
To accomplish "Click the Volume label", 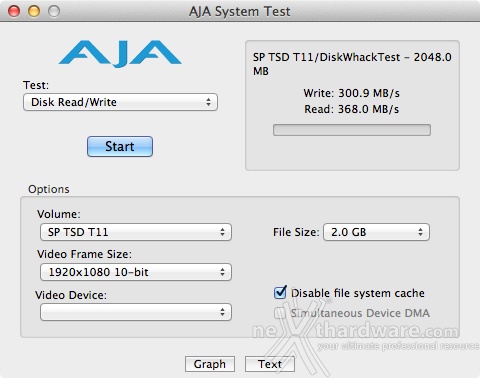I will (x=59, y=214).
